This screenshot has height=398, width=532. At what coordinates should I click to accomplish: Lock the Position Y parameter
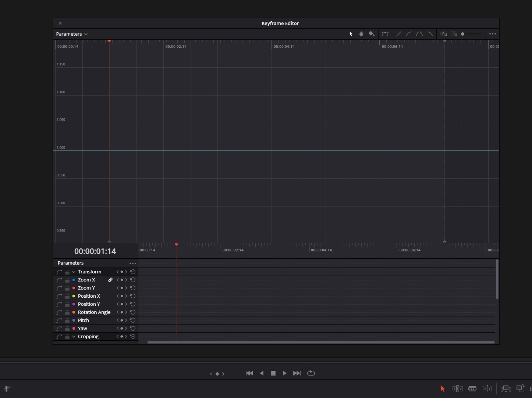[67, 304]
